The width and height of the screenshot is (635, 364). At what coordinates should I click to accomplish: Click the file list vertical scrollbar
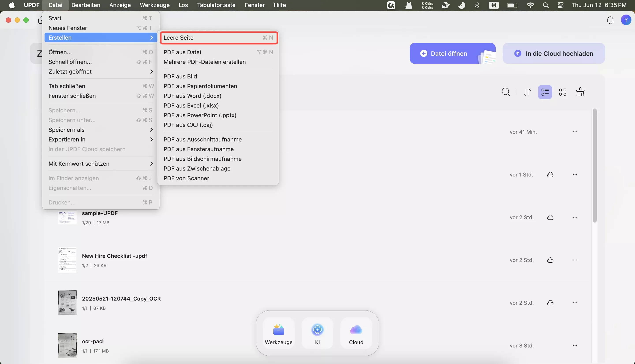[594, 165]
